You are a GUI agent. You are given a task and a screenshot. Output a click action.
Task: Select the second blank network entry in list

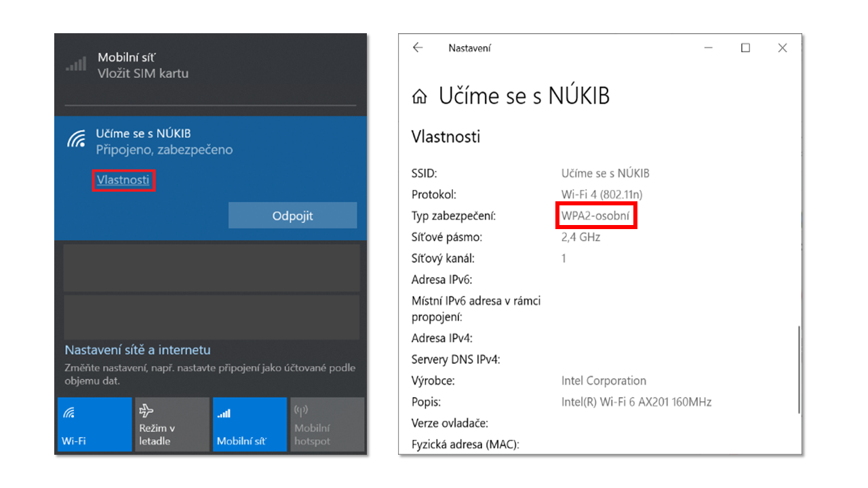[x=211, y=317]
